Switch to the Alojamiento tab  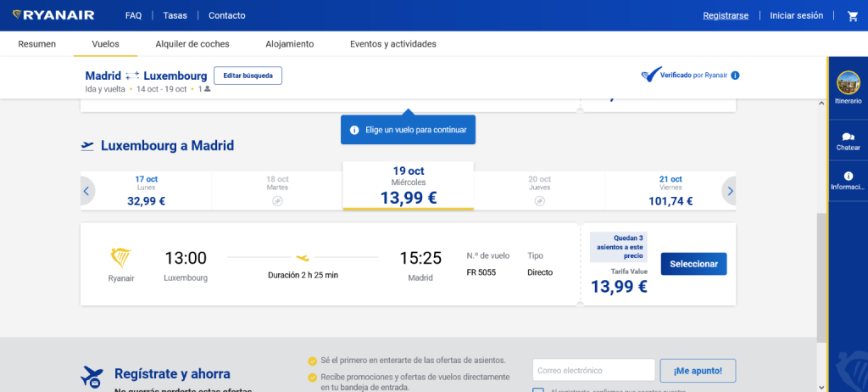pos(290,44)
